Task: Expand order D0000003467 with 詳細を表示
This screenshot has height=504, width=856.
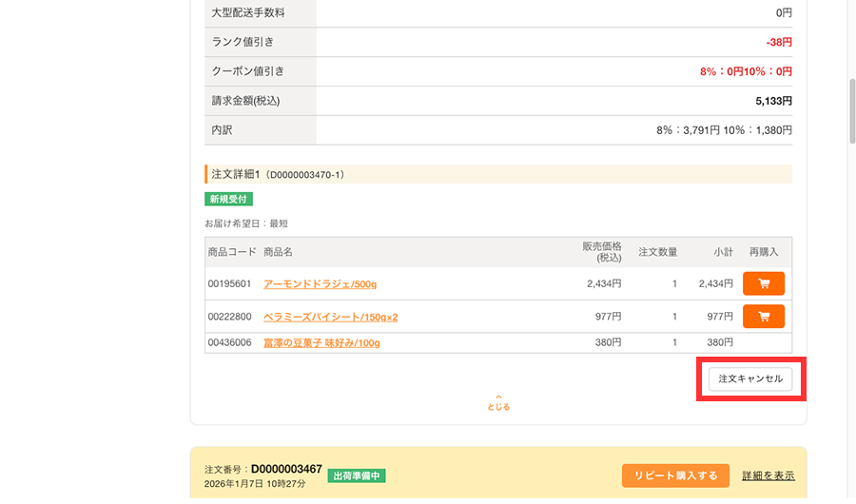Action: point(768,475)
